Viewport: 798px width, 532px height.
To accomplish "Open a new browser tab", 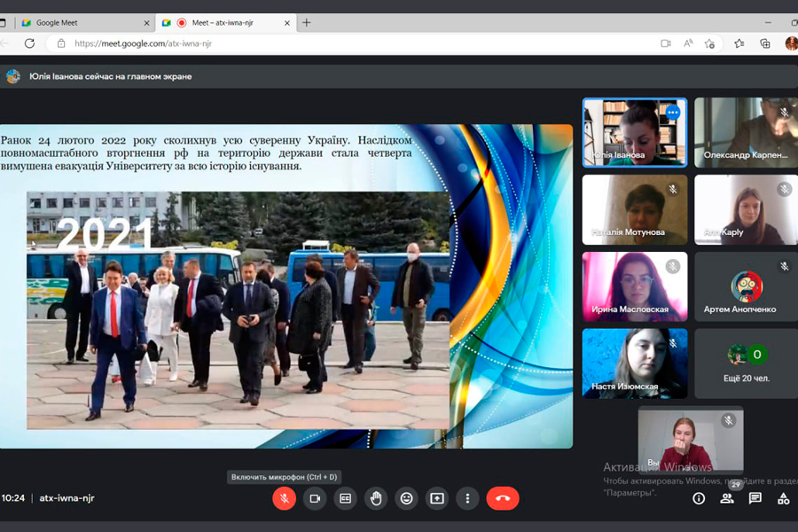I will pos(307,22).
